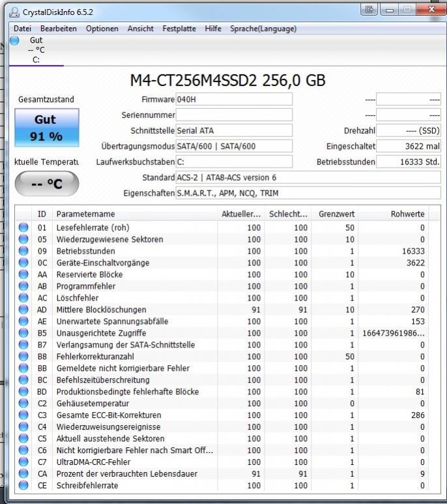Select the C: drive tab with Gut status
The image size is (447, 504).
tap(36, 50)
